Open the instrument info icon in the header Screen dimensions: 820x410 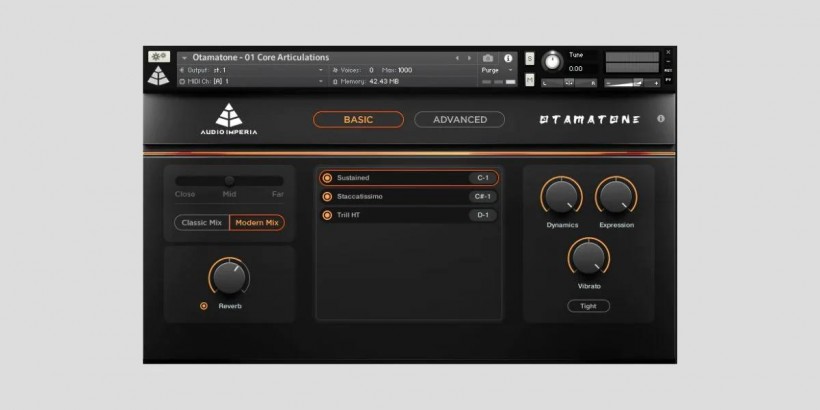pyautogui.click(x=508, y=58)
